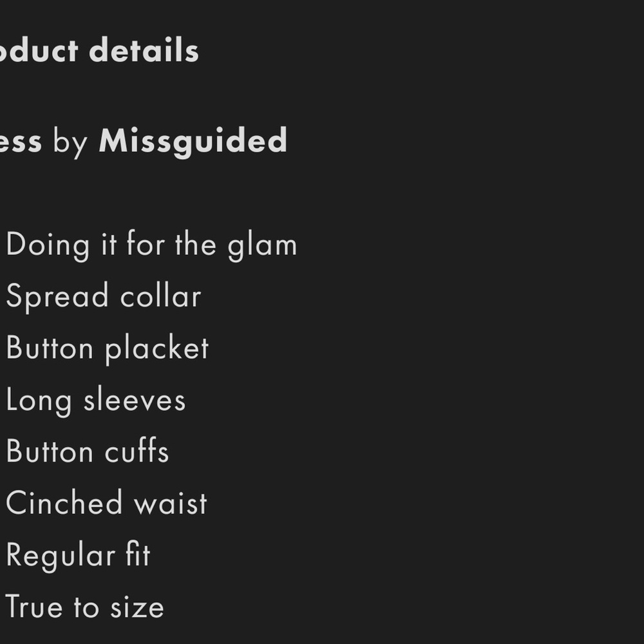Click the word 'sleeves'
Image resolution: width=644 pixels, height=644 pixels.
pos(135,399)
